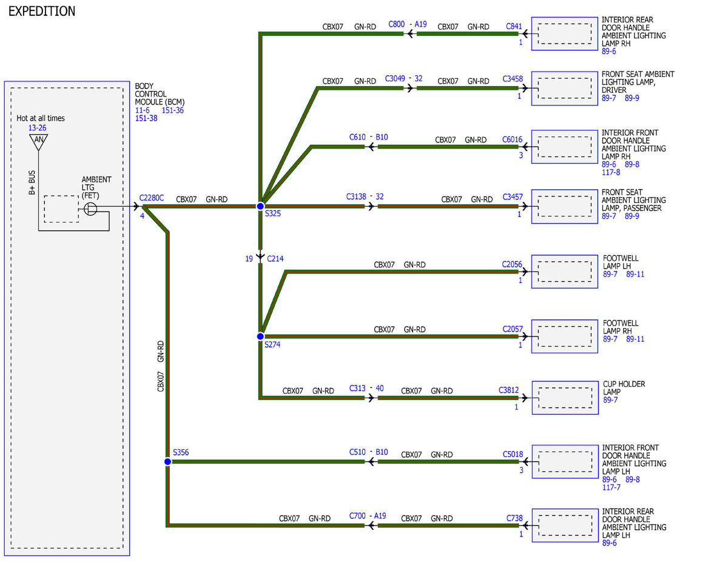Open connector link C3812

coord(509,390)
